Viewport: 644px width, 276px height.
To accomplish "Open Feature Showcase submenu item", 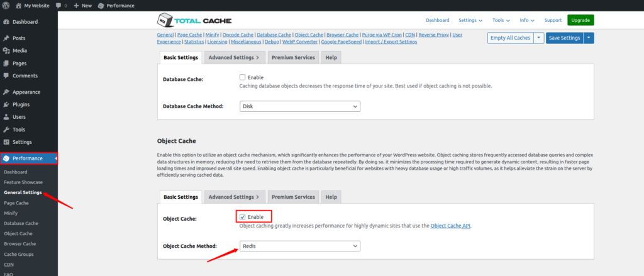I will tap(23, 182).
